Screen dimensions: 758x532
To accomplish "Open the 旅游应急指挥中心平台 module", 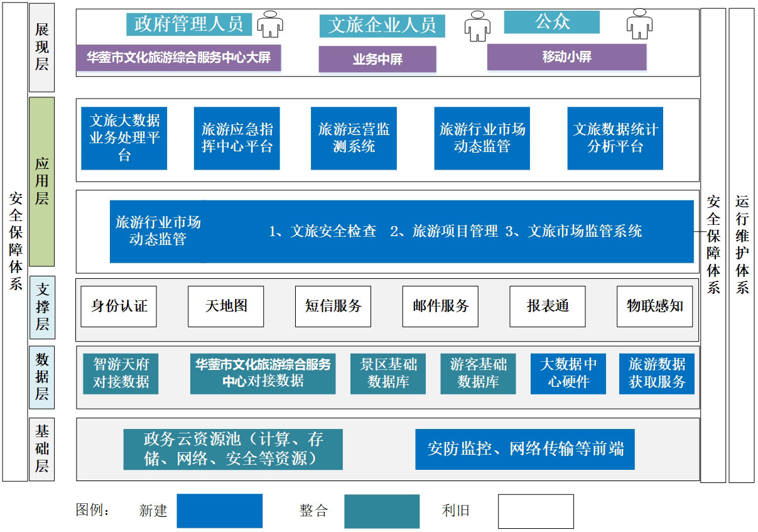I will (x=237, y=138).
